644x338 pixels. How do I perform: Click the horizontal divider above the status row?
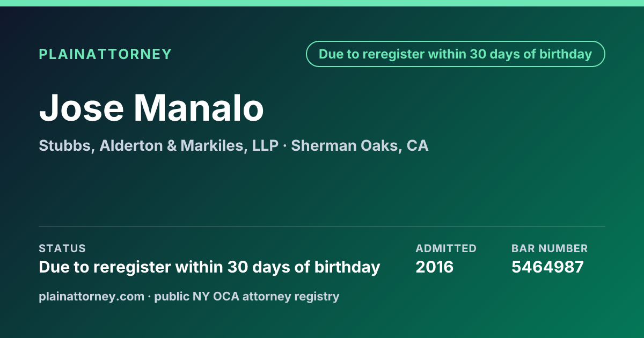[x=322, y=226]
